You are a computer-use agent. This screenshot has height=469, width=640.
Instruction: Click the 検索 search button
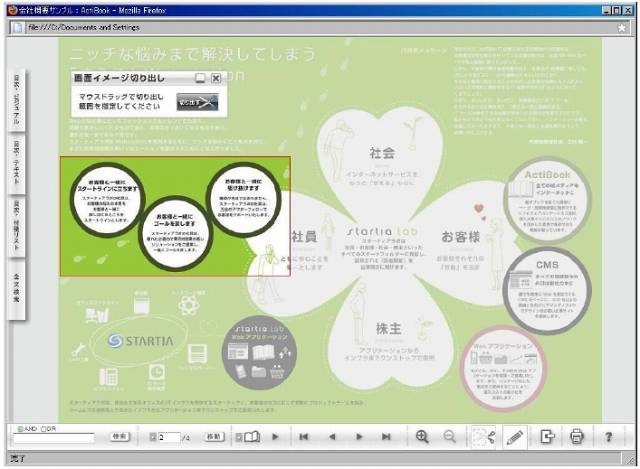[120, 437]
